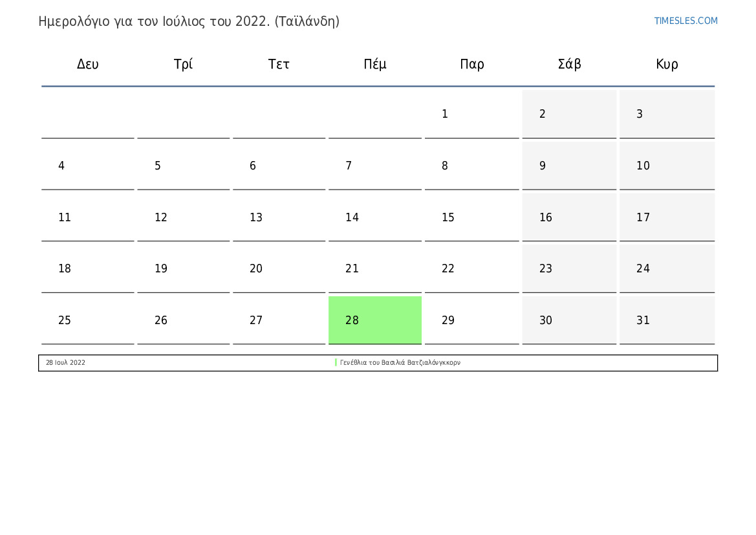Select the highlighted July 28 cell

tap(375, 320)
